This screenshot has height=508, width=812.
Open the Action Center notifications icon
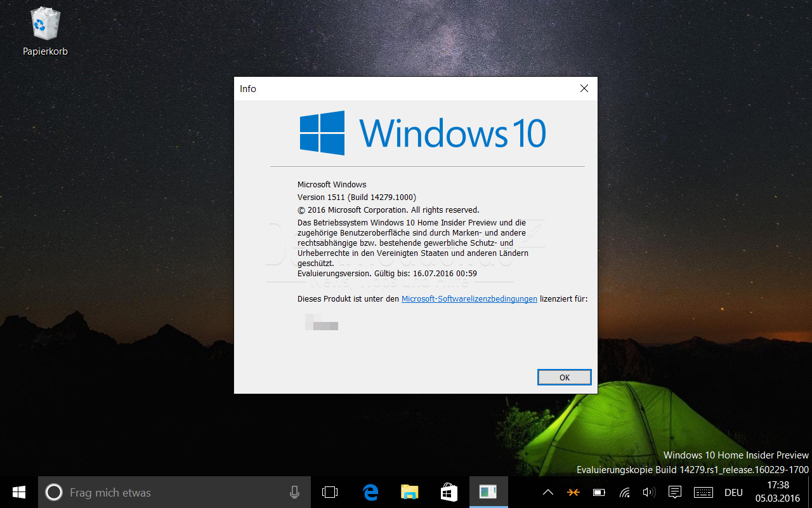[675, 492]
